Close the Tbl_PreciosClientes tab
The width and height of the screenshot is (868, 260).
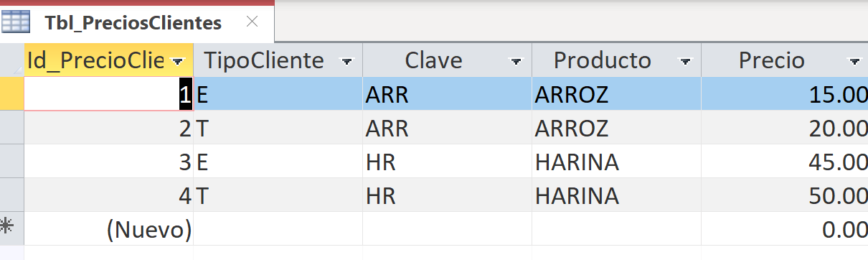[x=252, y=22]
